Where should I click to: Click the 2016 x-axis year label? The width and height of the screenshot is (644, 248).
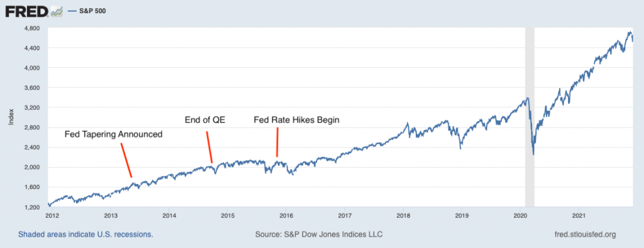click(x=286, y=214)
